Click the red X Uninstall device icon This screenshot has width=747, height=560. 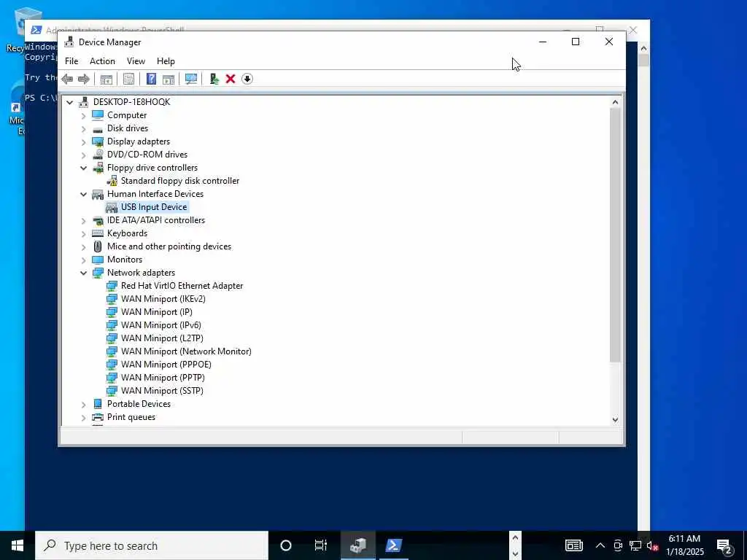coord(231,79)
